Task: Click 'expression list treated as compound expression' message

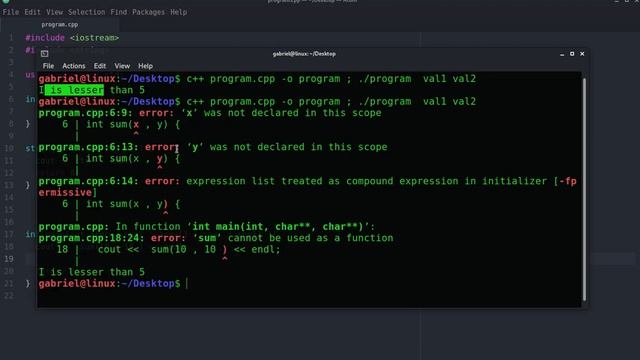Action: tap(322, 181)
